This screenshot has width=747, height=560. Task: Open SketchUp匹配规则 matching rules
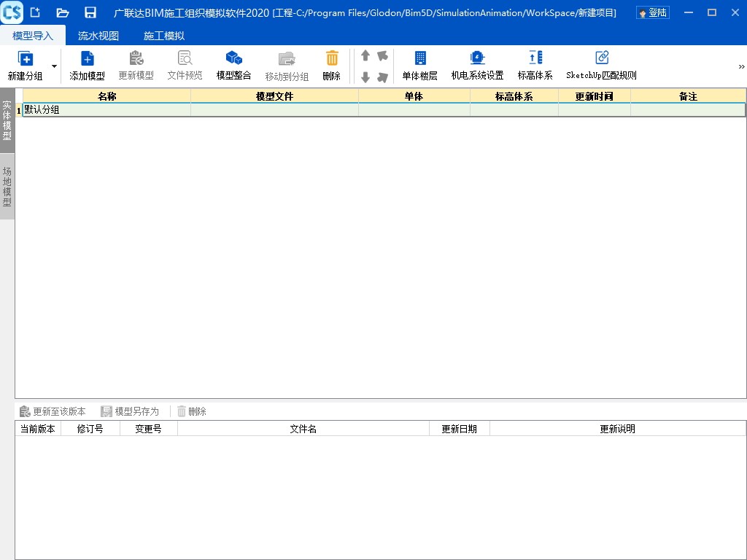pyautogui.click(x=601, y=66)
